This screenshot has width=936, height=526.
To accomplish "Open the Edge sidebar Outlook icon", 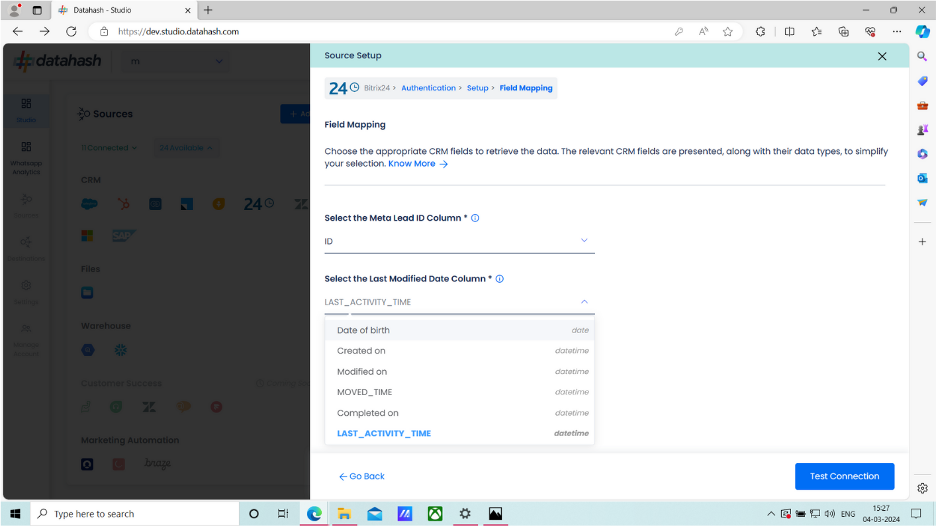I will coord(922,178).
